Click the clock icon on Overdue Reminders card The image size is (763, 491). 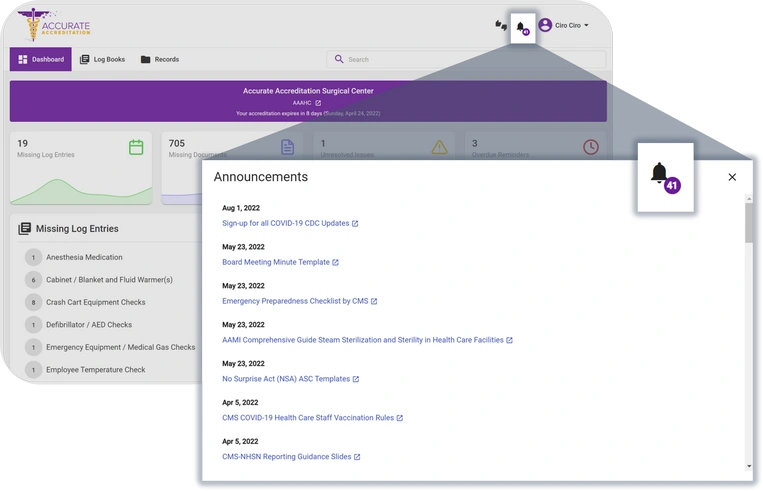(x=591, y=147)
